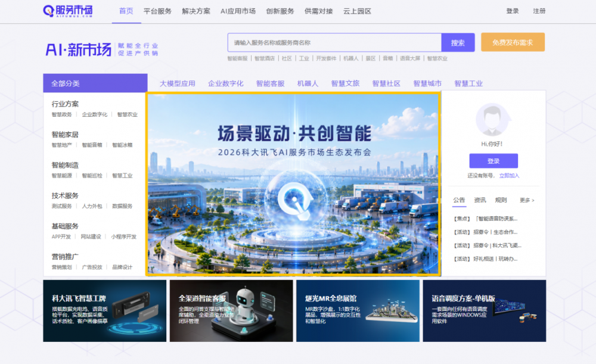The image size is (596, 364).
Task: Open the 云上园区 nav item
Action: point(357,11)
